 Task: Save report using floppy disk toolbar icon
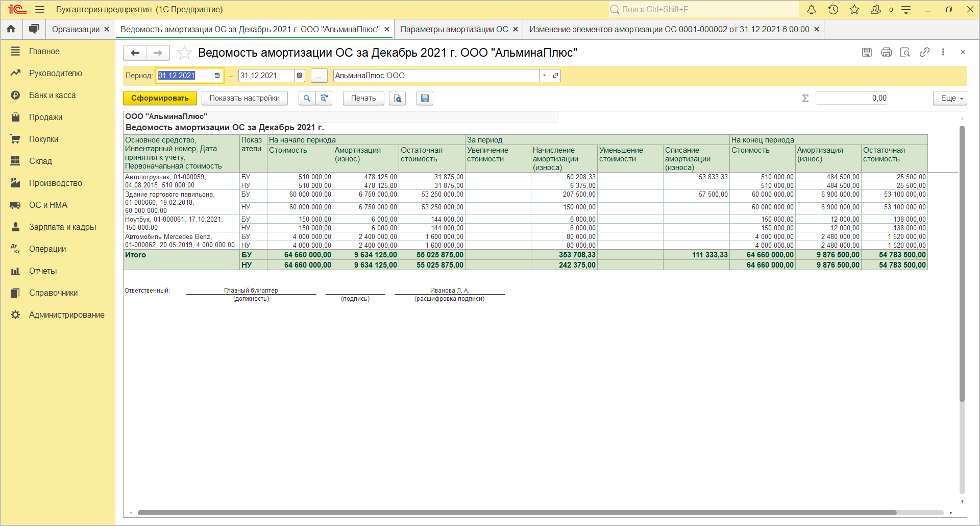point(425,98)
